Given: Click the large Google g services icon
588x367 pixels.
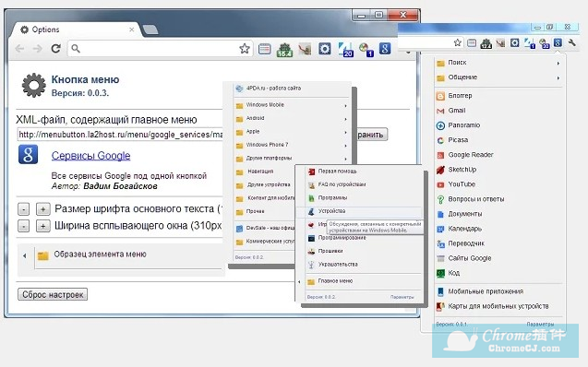Looking at the screenshot, I should pos(28,154).
